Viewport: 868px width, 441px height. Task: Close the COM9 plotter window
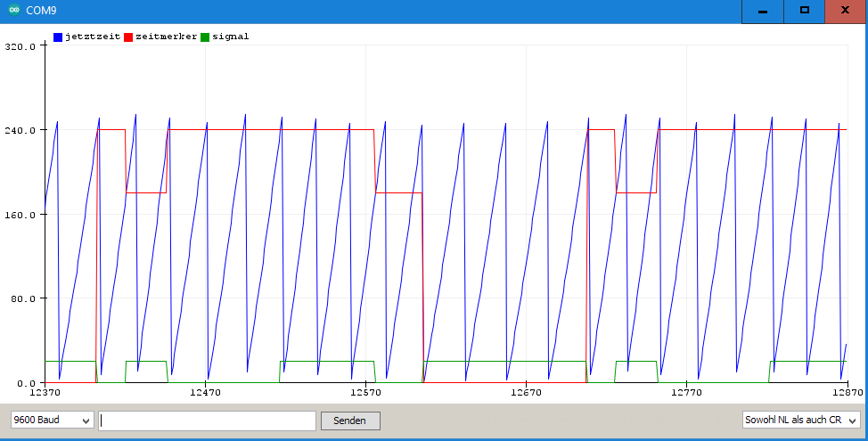pos(846,11)
